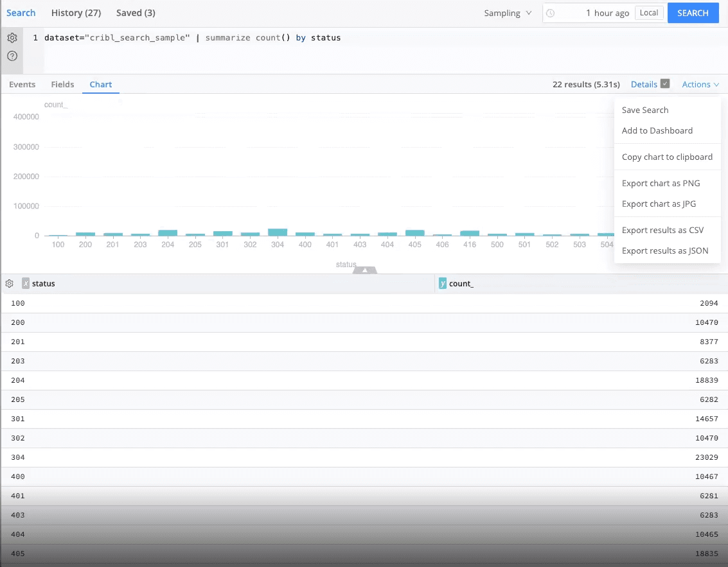Toggle the Local timezone button
The image size is (728, 567).
(x=648, y=13)
